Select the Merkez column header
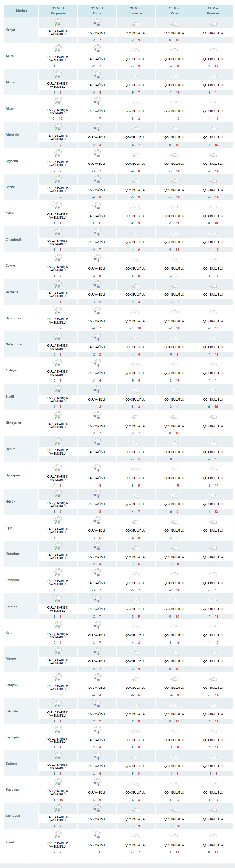235x868 pixels. point(22,11)
